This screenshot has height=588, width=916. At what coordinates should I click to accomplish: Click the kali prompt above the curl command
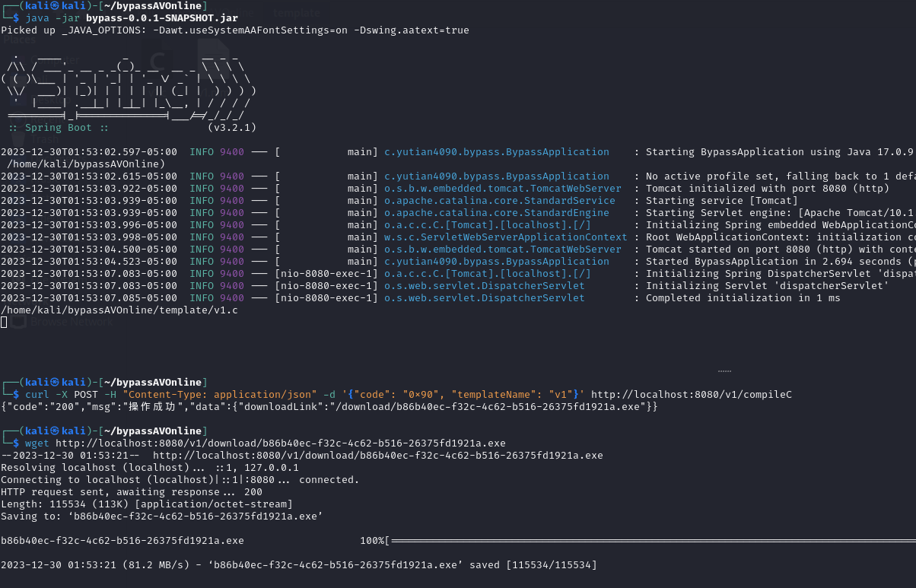(103, 383)
